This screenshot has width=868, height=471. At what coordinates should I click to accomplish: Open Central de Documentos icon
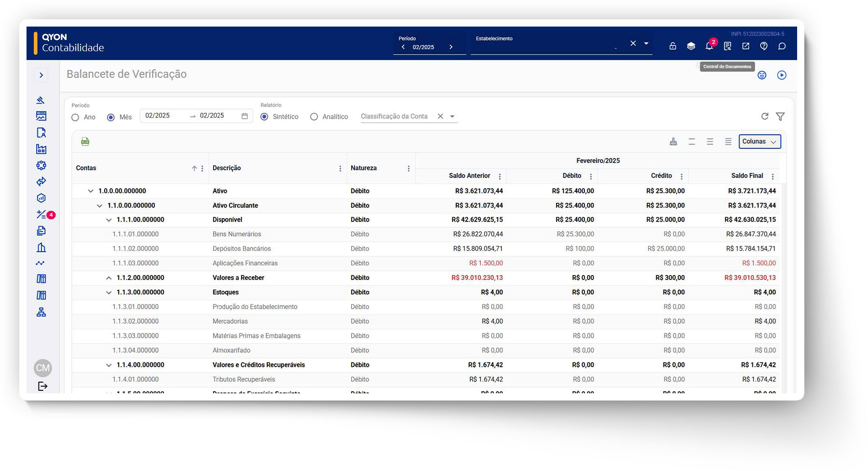coord(727,46)
